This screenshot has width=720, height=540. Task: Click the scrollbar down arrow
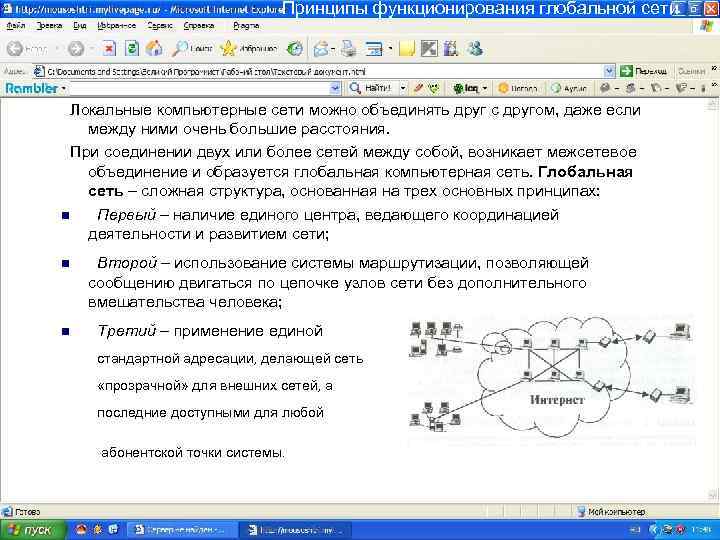point(712,495)
